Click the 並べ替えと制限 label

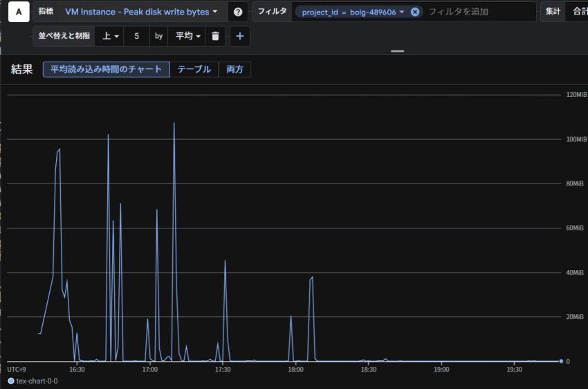tap(64, 36)
